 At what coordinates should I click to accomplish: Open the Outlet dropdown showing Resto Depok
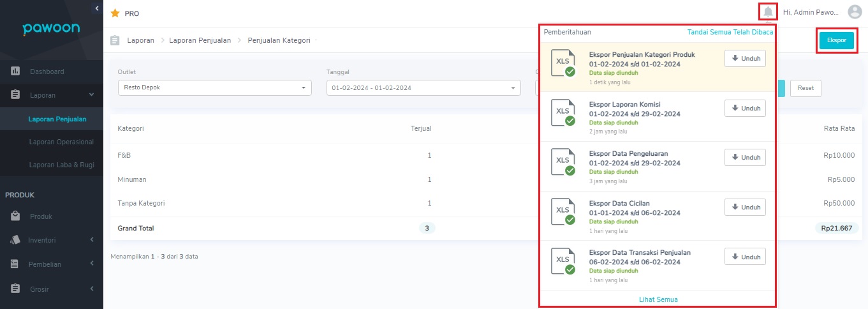(215, 87)
